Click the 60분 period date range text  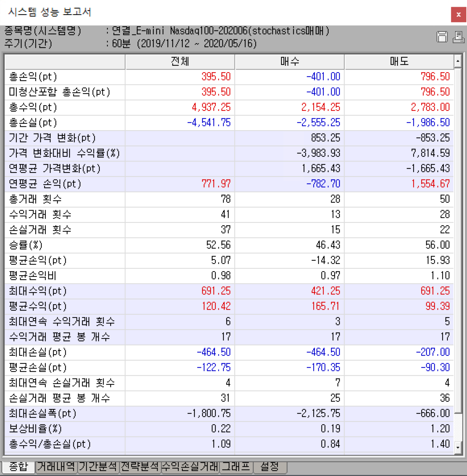tap(184, 43)
